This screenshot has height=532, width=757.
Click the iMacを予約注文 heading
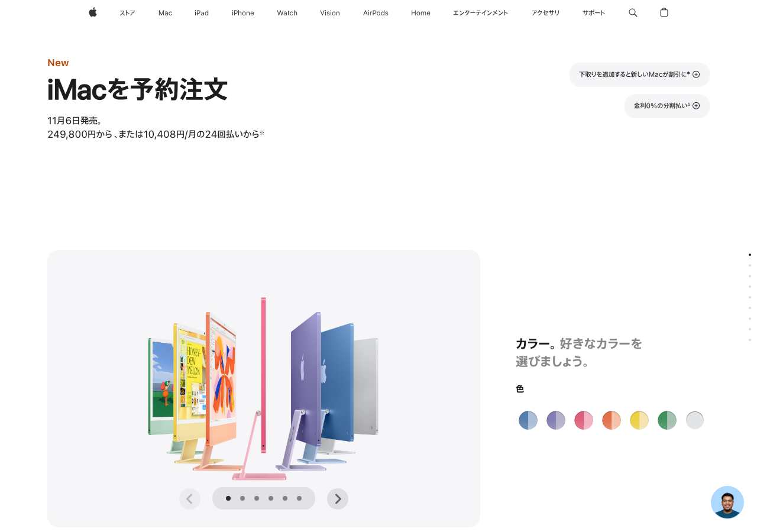(137, 90)
